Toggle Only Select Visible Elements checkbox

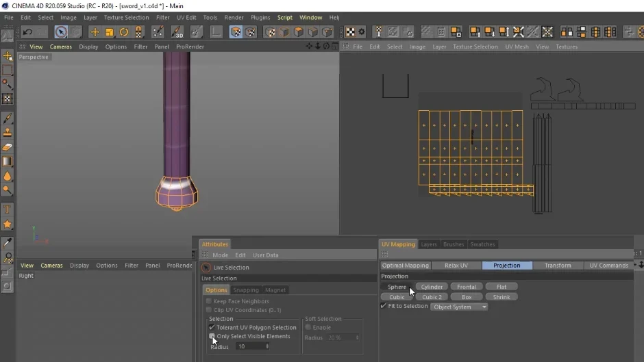point(212,336)
